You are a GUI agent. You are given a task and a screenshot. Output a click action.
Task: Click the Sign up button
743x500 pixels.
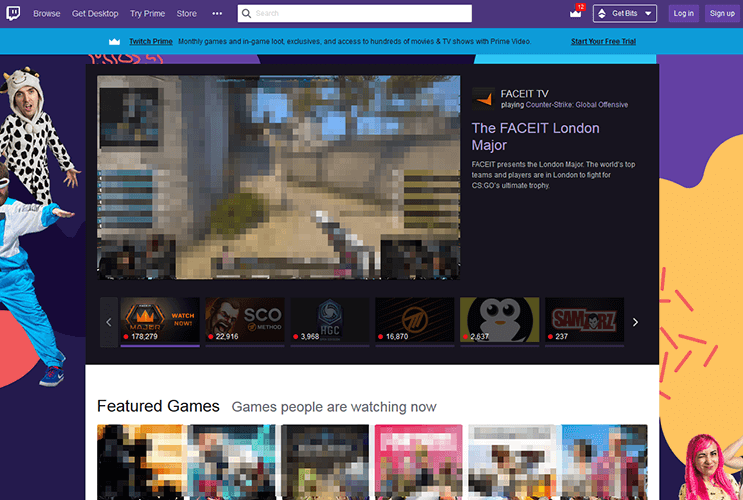tap(722, 13)
